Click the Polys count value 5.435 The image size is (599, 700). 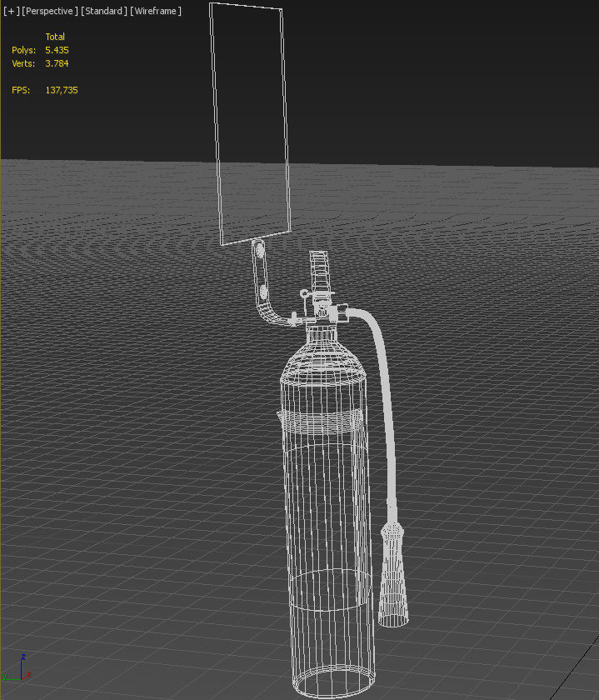coord(57,50)
